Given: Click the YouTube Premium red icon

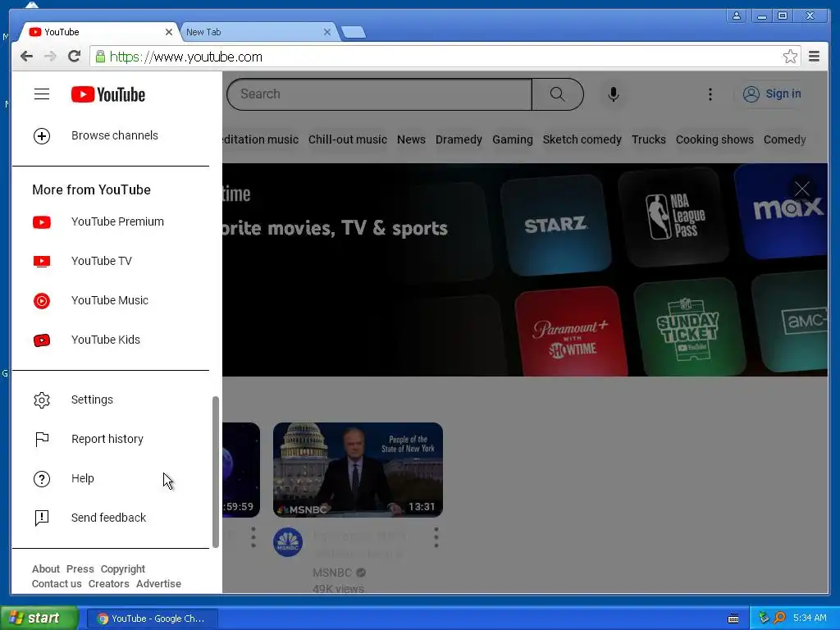Looking at the screenshot, I should point(42,221).
